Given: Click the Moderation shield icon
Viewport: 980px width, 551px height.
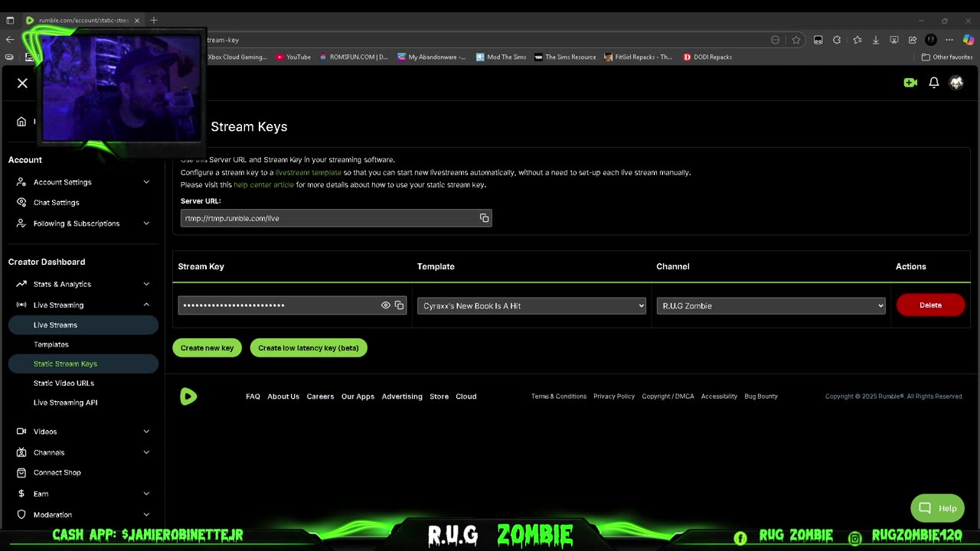Looking at the screenshot, I should pyautogui.click(x=21, y=514).
